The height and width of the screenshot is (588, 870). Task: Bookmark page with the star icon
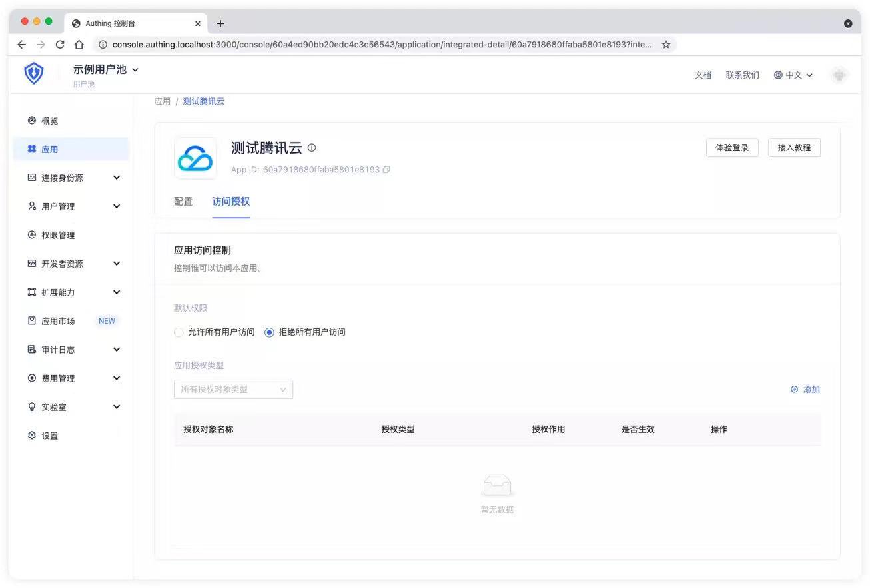(x=666, y=45)
